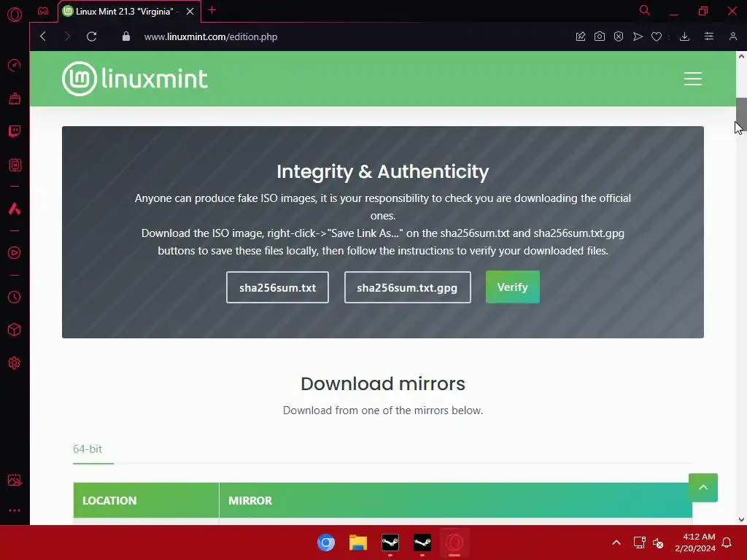
Task: Open the hamburger navigation menu
Action: coord(693,79)
